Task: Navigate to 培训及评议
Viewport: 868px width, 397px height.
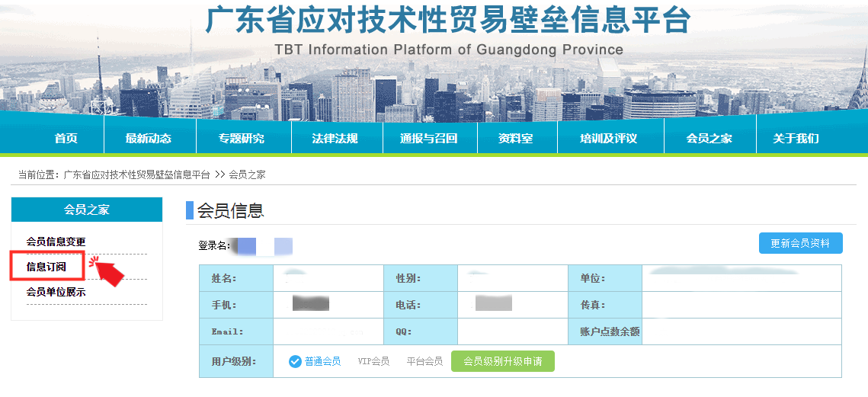Action: point(608,139)
